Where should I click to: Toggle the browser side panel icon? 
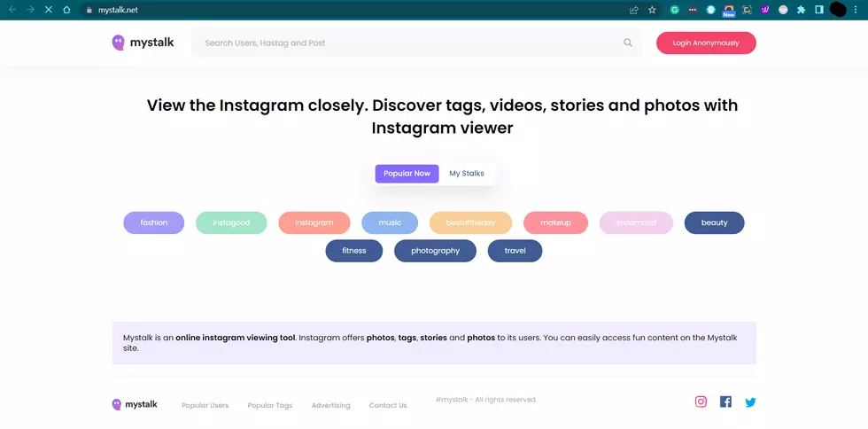point(819,10)
